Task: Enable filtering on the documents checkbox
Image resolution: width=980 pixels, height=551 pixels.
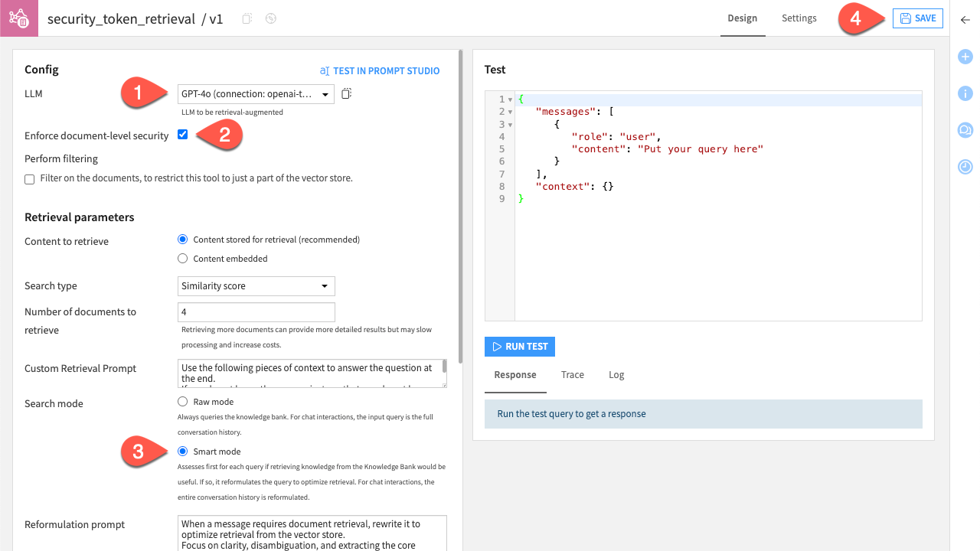Action: pyautogui.click(x=28, y=178)
